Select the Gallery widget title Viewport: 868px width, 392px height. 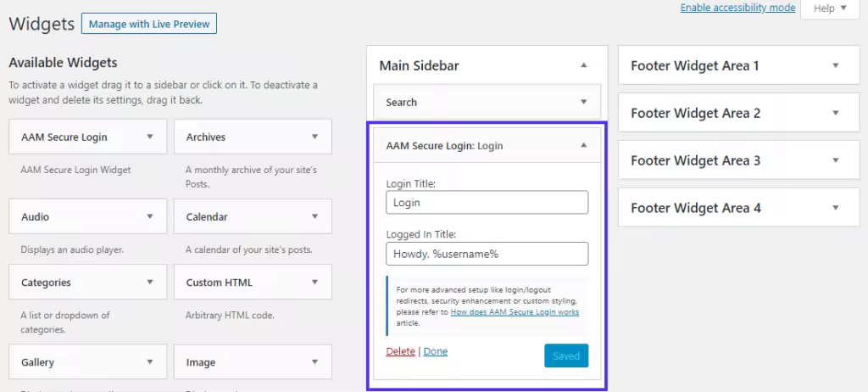pyautogui.click(x=37, y=362)
